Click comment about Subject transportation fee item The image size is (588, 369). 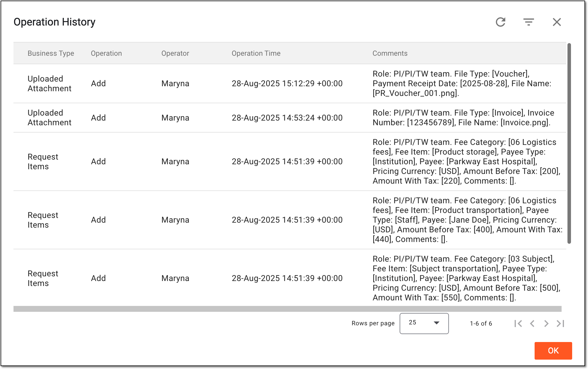point(467,278)
